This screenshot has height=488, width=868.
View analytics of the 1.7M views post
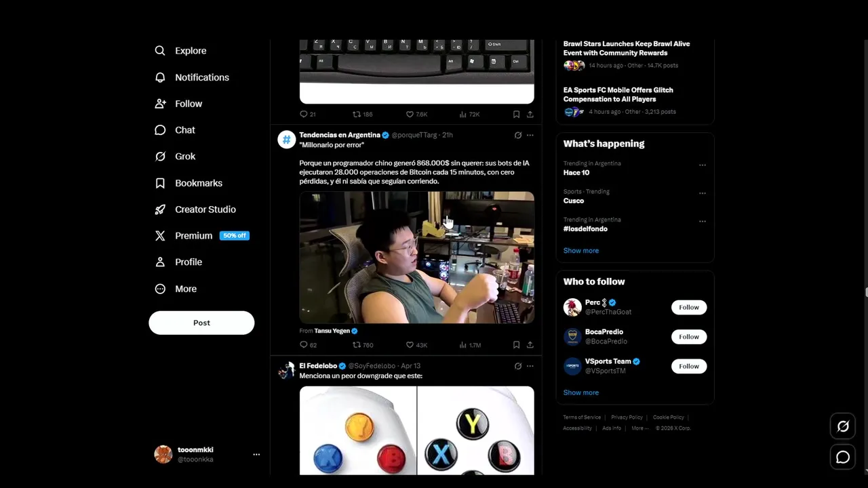click(x=470, y=345)
